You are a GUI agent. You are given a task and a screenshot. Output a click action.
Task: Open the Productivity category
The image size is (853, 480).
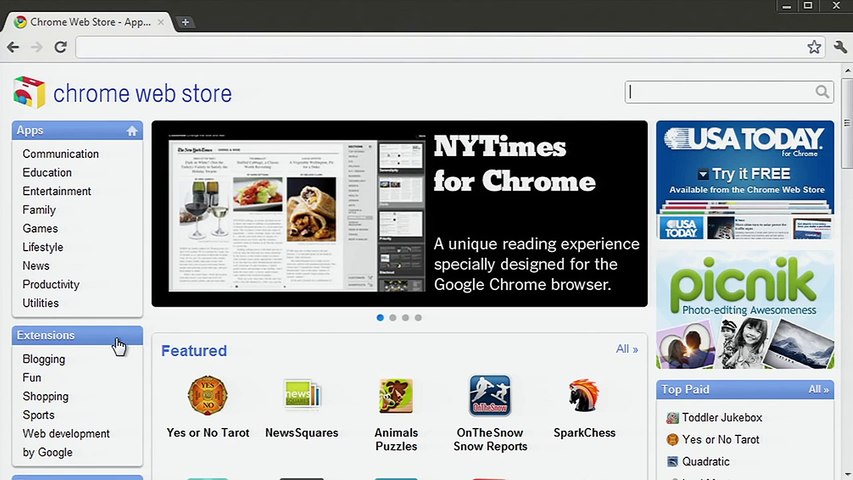click(51, 285)
